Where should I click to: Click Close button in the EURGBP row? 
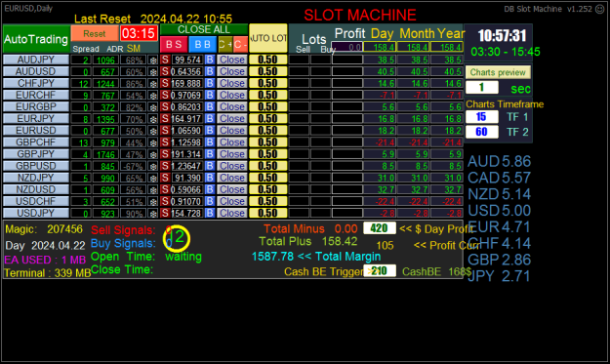coord(232,107)
